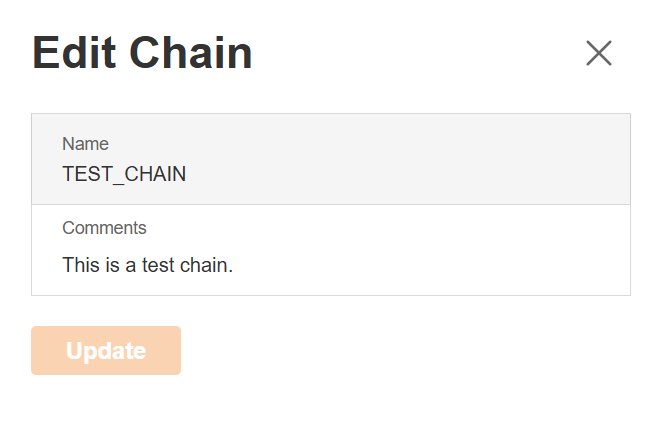Click the word 'Edit' in the title

click(x=73, y=53)
